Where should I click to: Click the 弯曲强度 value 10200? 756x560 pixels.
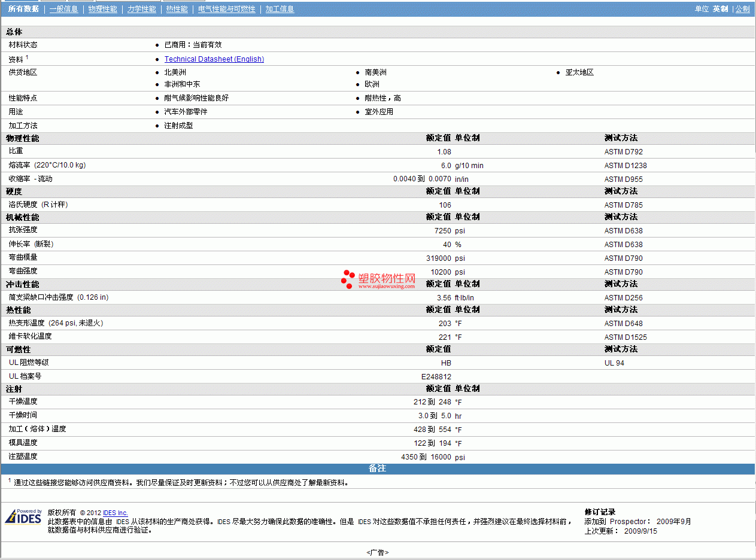click(x=441, y=272)
